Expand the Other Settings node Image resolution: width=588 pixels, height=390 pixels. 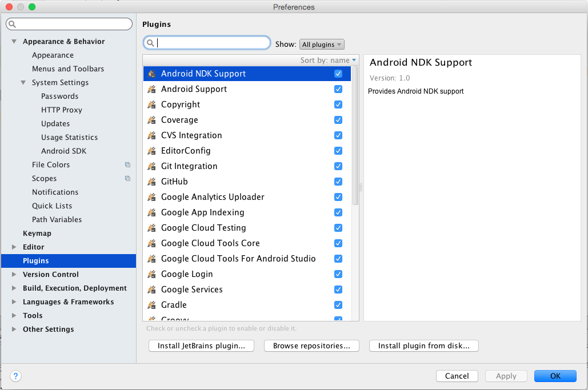click(x=14, y=329)
